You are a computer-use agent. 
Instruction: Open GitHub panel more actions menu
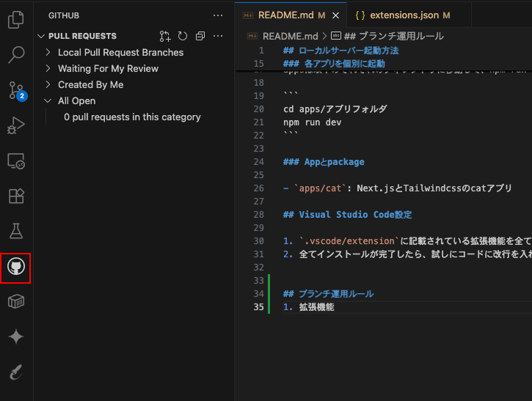(218, 15)
